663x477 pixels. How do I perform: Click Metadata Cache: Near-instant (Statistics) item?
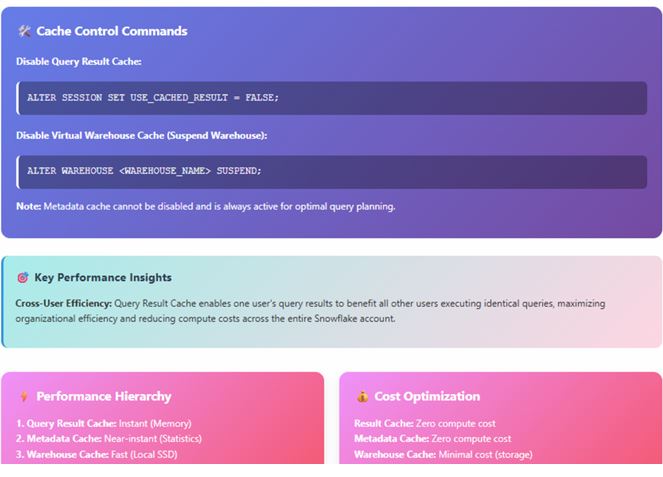tap(108, 439)
